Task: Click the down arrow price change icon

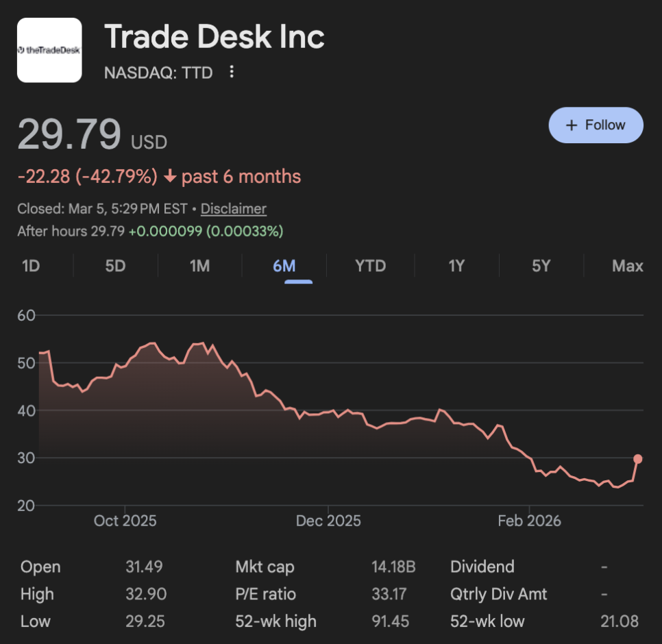Action: (x=171, y=177)
